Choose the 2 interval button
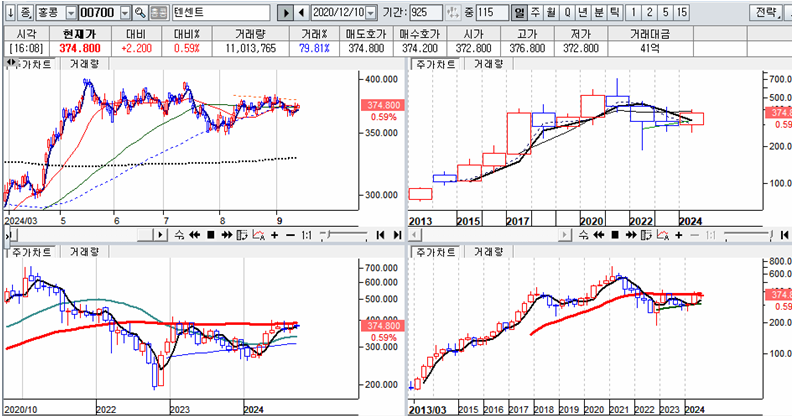The width and height of the screenshot is (795, 416). click(649, 13)
